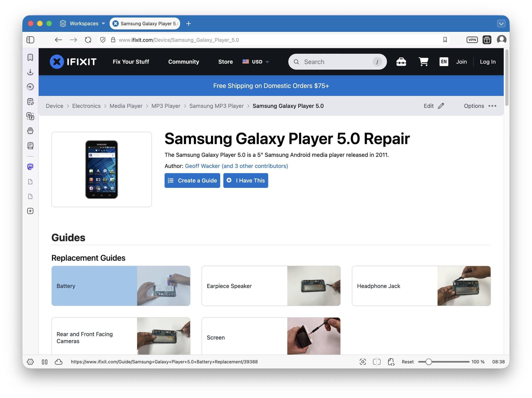Open the shopping cart
Screen dimensions: 532x398
point(423,62)
